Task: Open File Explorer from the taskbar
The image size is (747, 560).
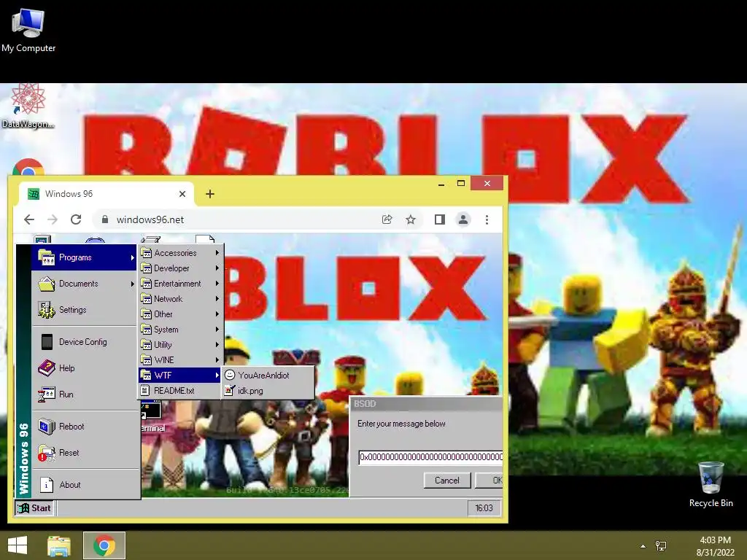Action: [59, 545]
